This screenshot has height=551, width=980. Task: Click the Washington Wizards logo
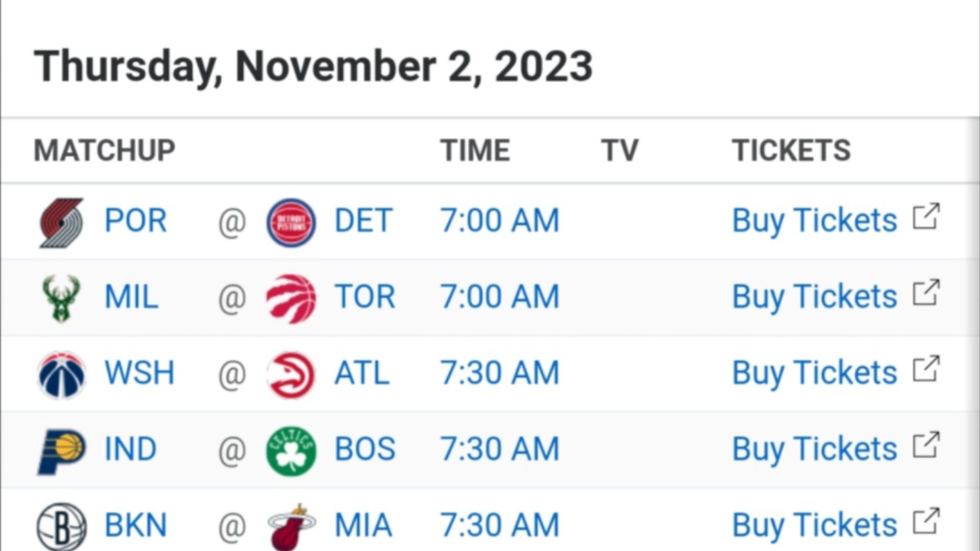pyautogui.click(x=62, y=375)
